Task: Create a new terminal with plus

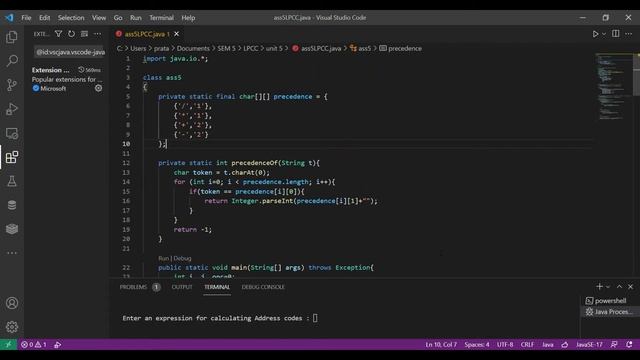Action: [x=599, y=287]
